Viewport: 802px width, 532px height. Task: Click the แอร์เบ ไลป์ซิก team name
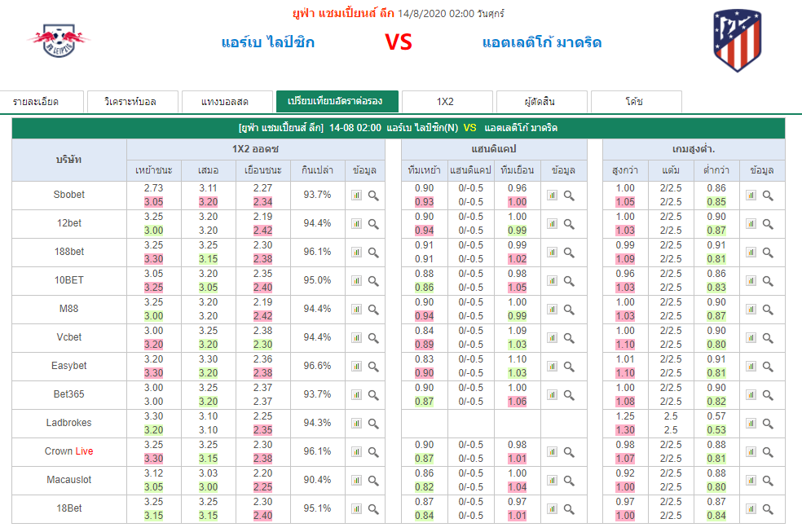[x=268, y=42]
